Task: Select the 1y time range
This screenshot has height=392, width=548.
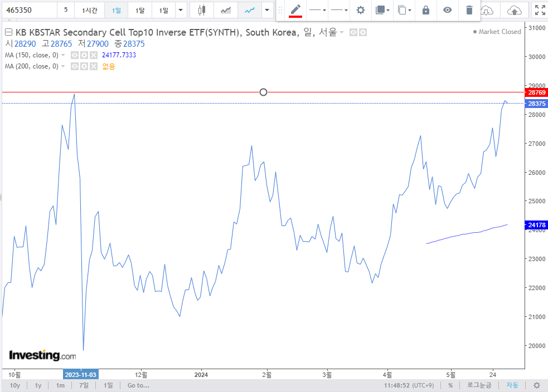Action: click(38, 385)
